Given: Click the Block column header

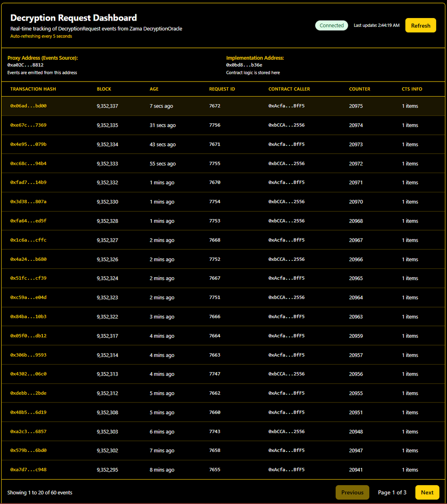Looking at the screenshot, I should [104, 89].
